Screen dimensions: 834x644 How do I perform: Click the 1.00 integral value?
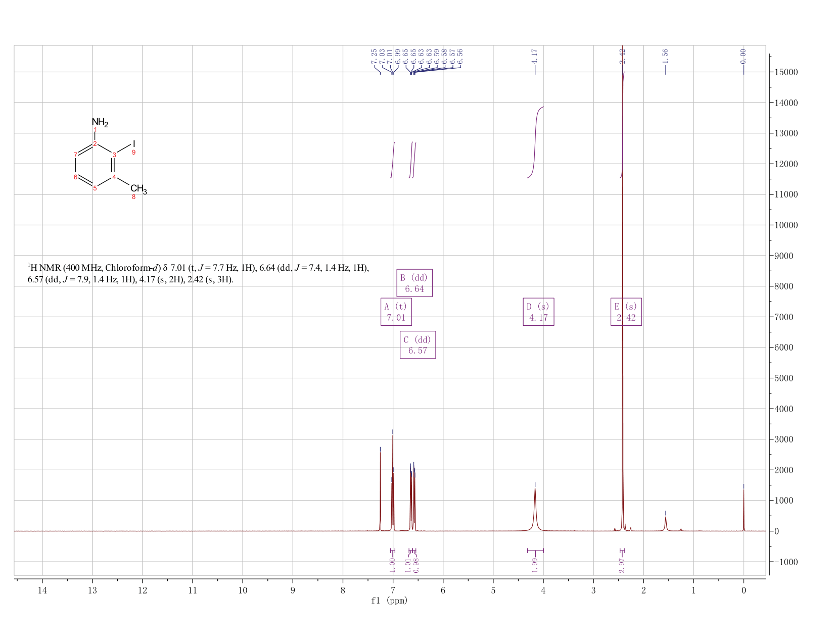point(392,566)
